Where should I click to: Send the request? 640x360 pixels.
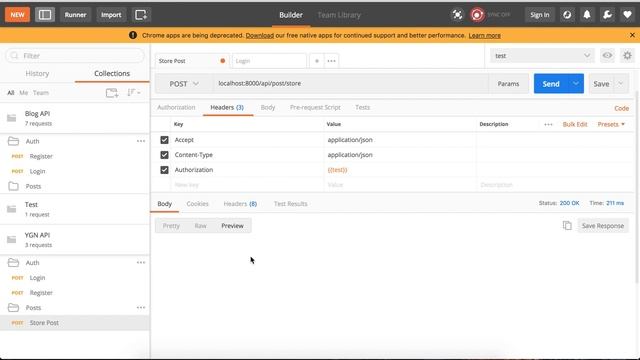point(551,84)
